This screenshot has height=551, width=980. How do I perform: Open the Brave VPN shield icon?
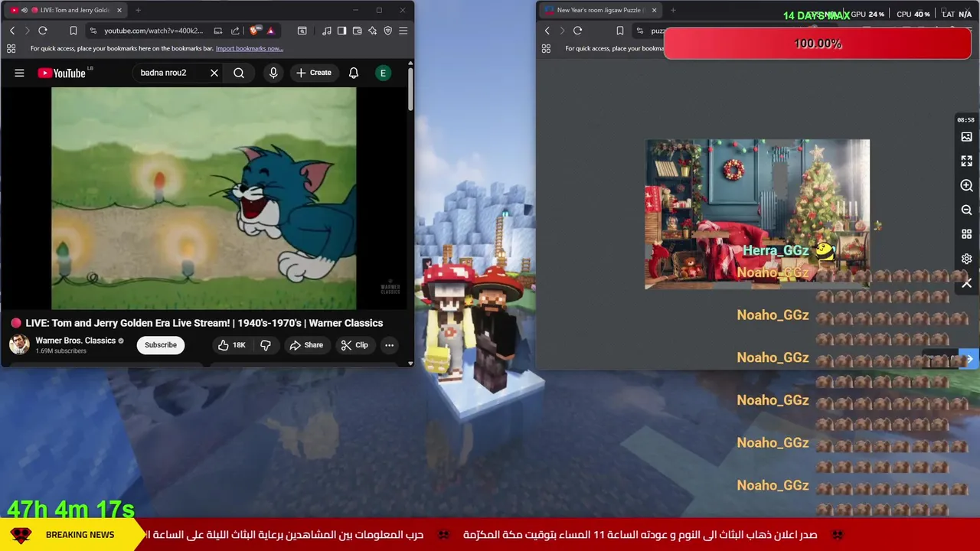click(x=387, y=31)
